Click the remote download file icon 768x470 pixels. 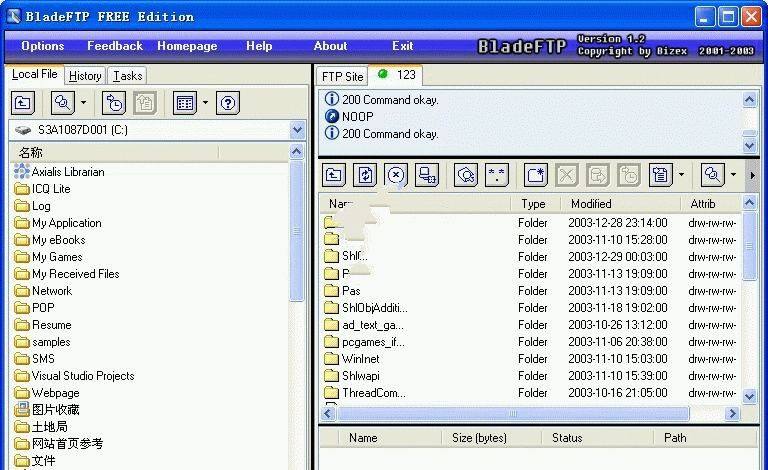pos(598,175)
